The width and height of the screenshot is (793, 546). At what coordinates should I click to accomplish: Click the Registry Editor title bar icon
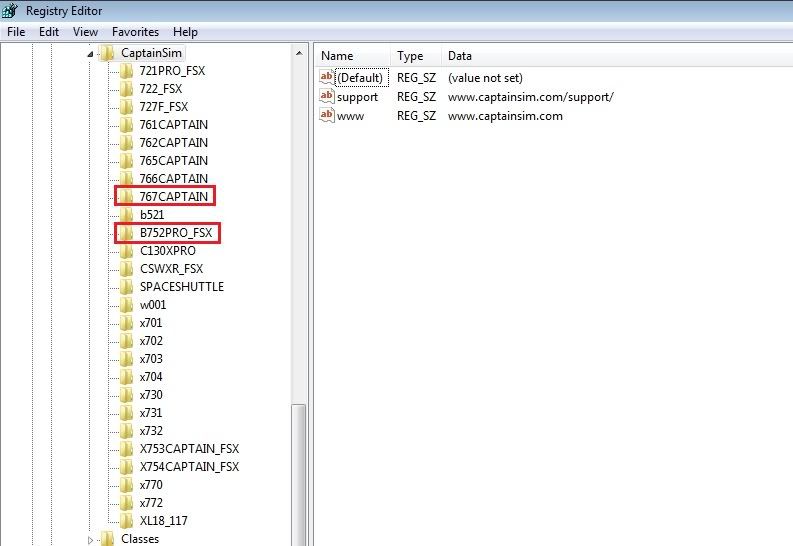pyautogui.click(x=12, y=12)
